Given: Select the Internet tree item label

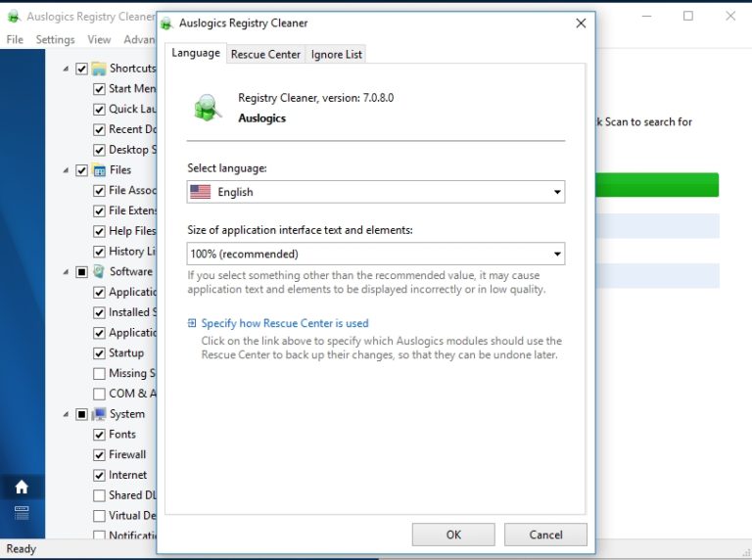Looking at the screenshot, I should pos(127,475).
